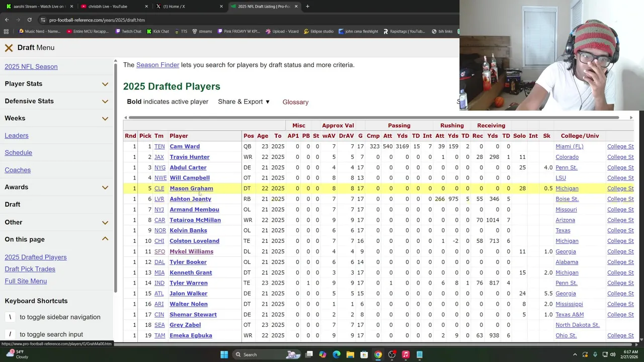644x362 pixels.
Task: Click the table's horizontal scrollbar
Action: click(x=373, y=118)
